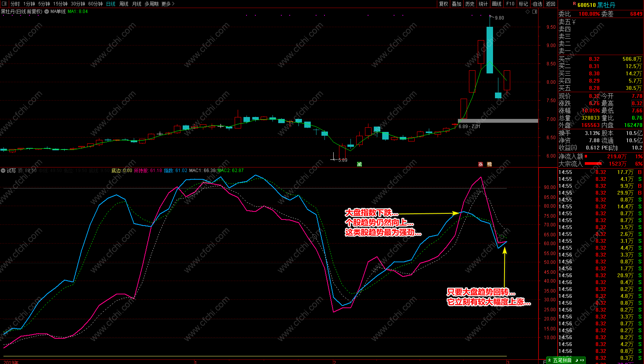Image resolution: width=644 pixels, height=364 pixels.
Task: Click the orange 榜 event marker
Action: [489, 164]
